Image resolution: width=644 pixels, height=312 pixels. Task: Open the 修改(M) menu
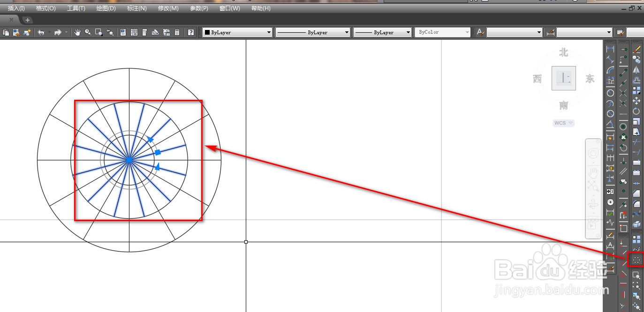168,8
